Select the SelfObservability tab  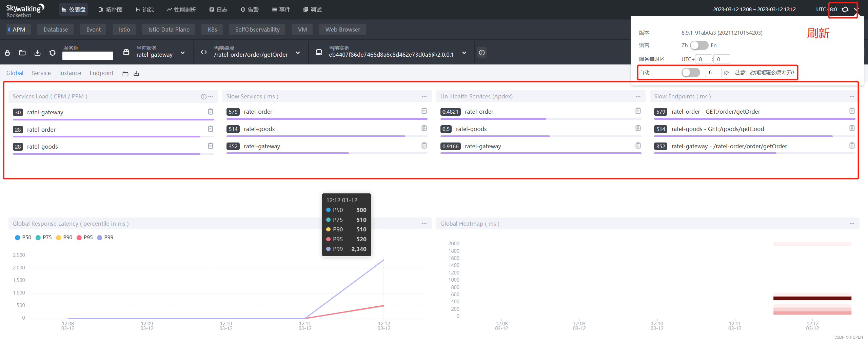point(257,30)
